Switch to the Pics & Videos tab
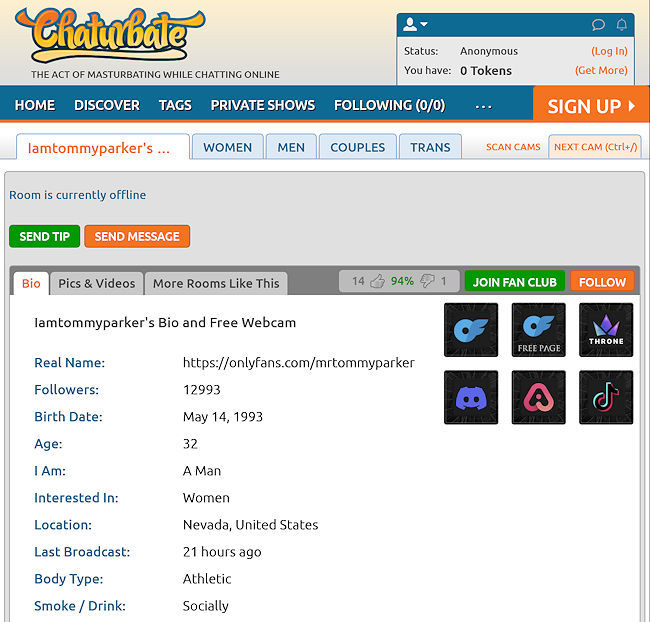The height and width of the screenshot is (622, 650). (x=96, y=283)
